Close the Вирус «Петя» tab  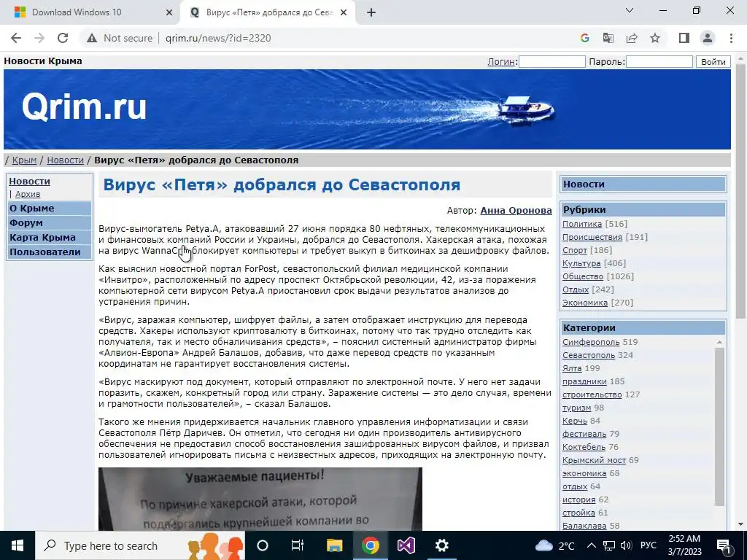[343, 13]
